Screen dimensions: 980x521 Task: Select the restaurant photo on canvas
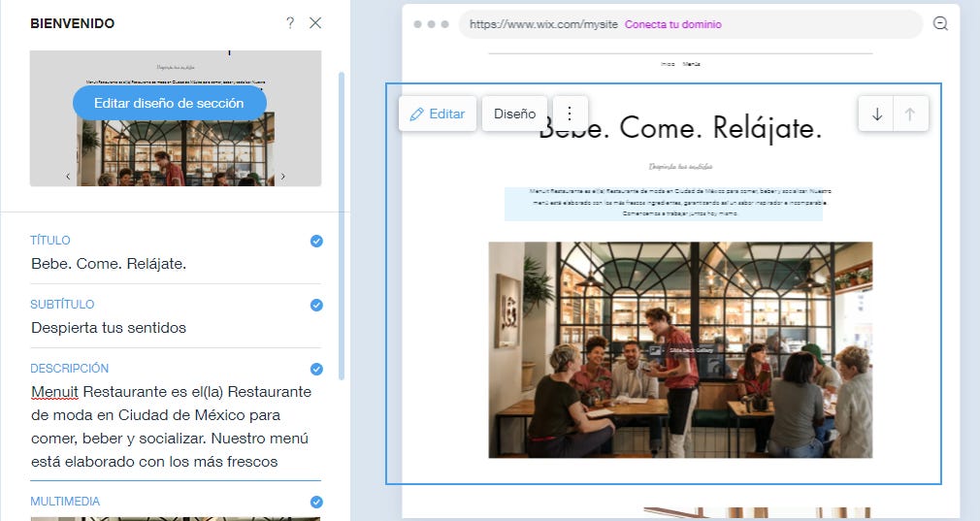tap(680, 350)
